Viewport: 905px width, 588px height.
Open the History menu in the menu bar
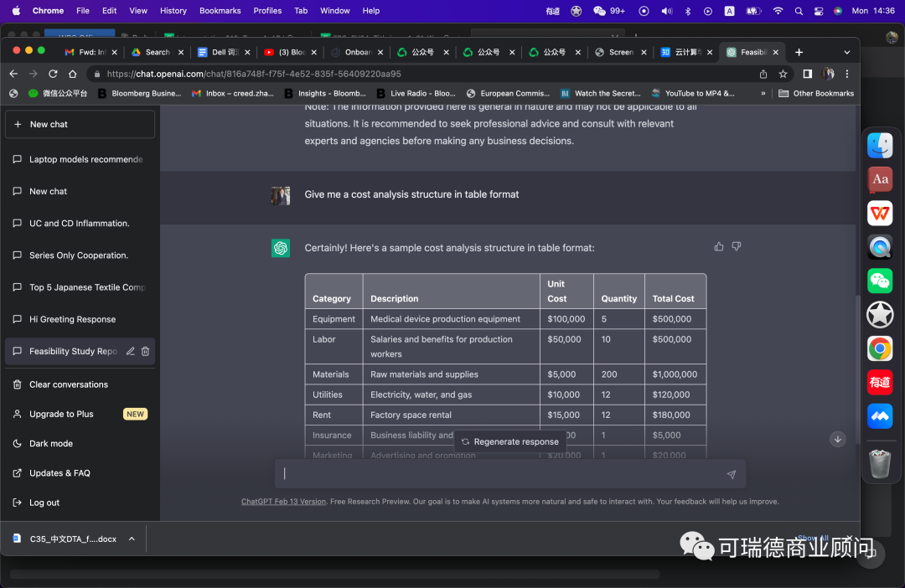(x=173, y=11)
